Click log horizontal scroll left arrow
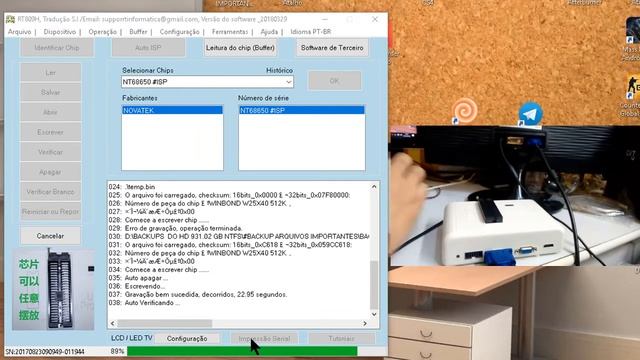Image resolution: width=640 pixels, height=360 pixels. point(113,323)
